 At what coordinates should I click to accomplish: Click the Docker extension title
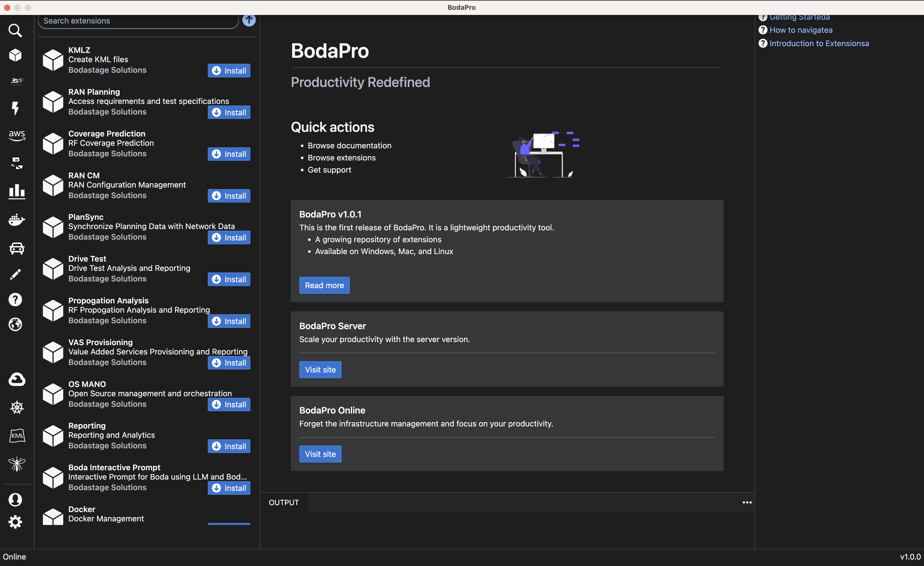82,509
